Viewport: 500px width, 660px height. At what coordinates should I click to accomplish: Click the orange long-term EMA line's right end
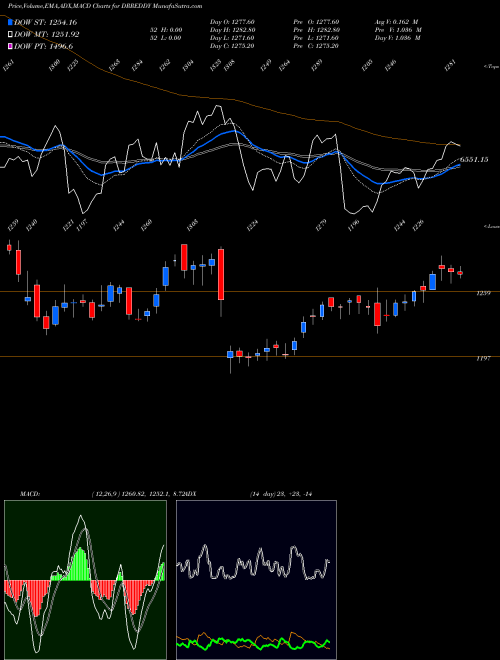pos(458,145)
